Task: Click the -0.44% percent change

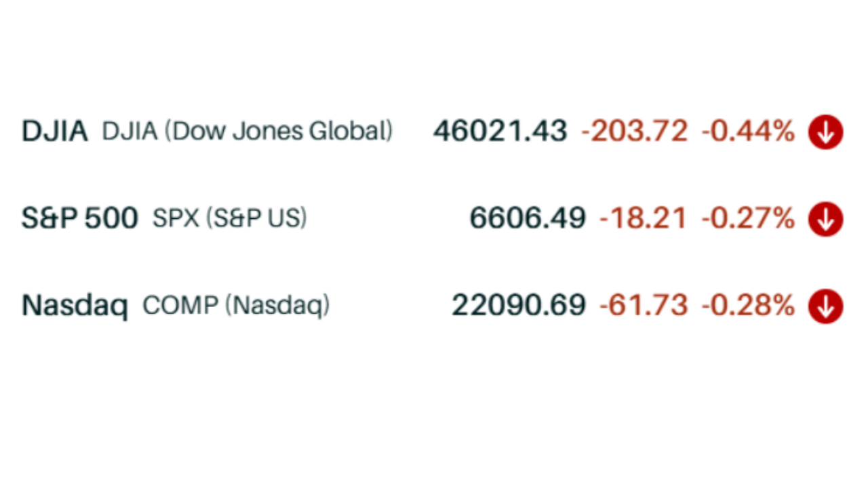Action: pyautogui.click(x=747, y=131)
